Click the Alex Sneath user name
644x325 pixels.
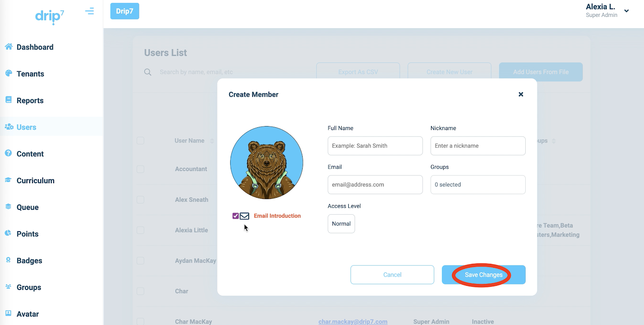point(192,200)
